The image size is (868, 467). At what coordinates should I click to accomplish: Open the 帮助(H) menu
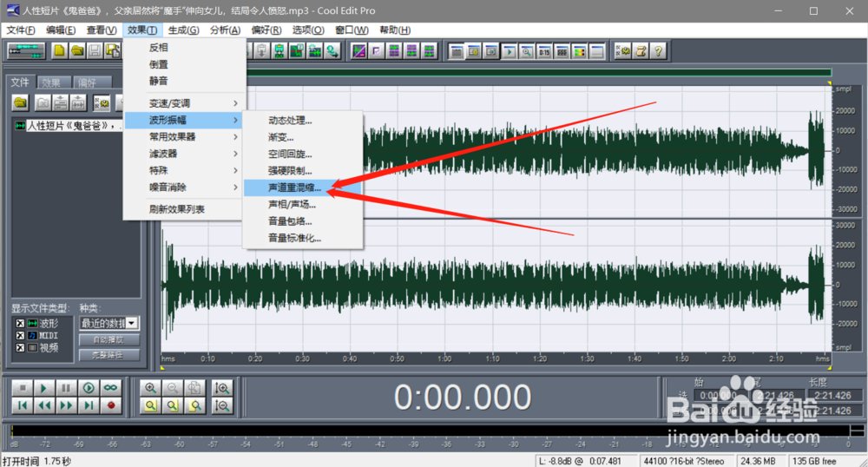tap(395, 30)
